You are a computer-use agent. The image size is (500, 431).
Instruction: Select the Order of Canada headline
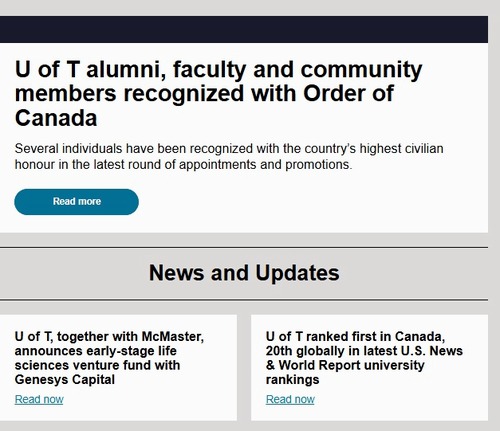[x=219, y=94]
